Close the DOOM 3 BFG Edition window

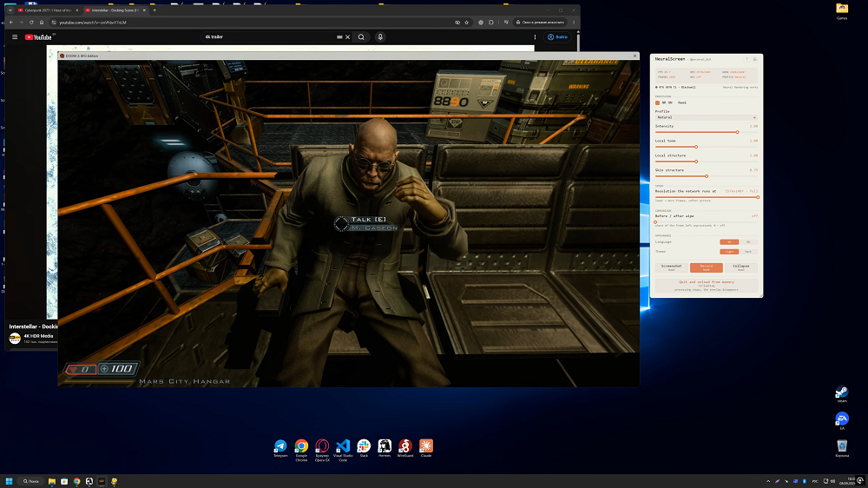tap(635, 56)
